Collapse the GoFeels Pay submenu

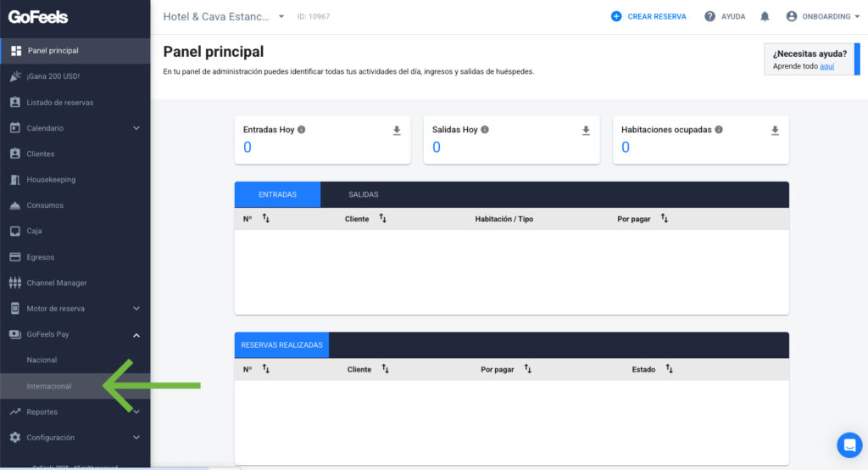pyautogui.click(x=136, y=335)
